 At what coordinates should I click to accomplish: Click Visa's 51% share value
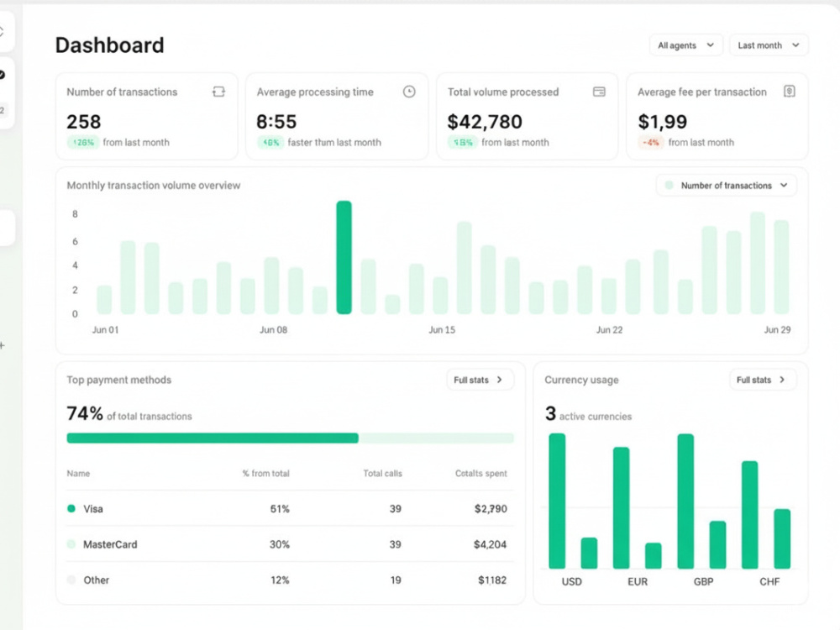click(280, 509)
